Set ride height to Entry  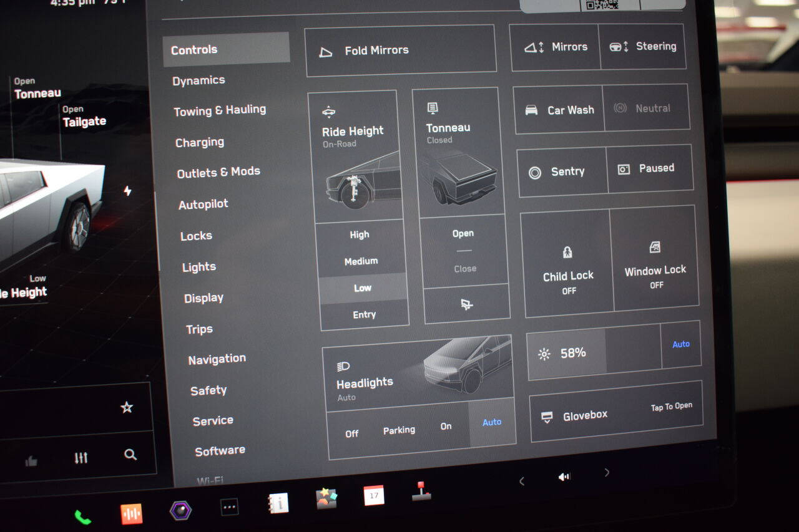click(x=364, y=315)
